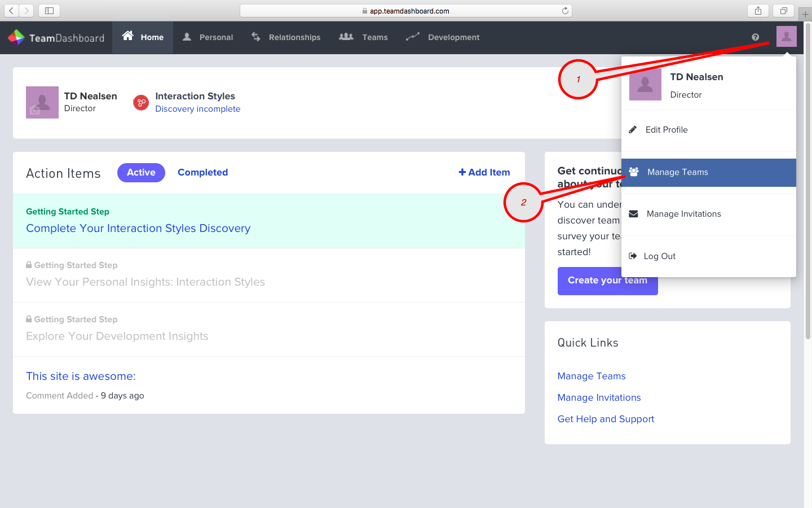Viewport: 812px width, 508px height.
Task: Open the Relationships menu
Action: [286, 37]
